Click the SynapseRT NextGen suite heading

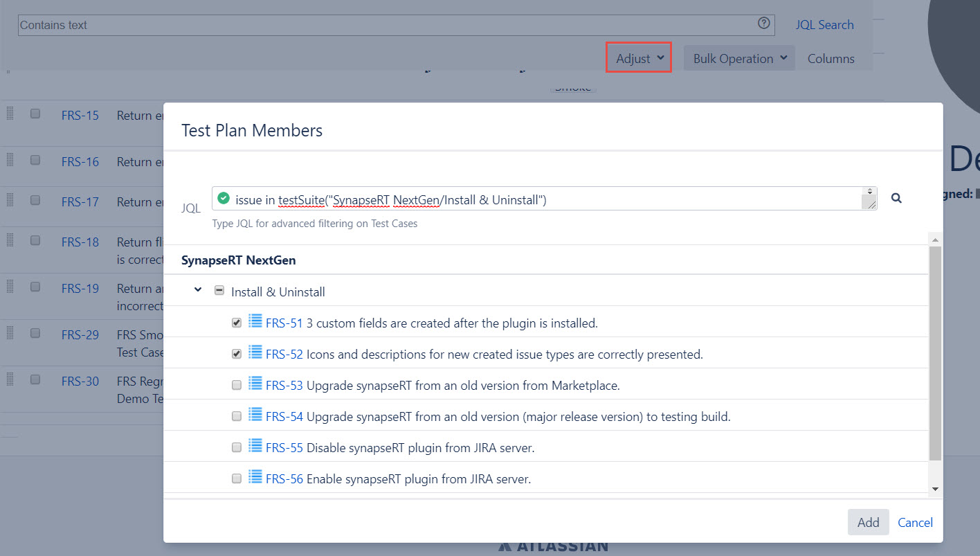238,260
